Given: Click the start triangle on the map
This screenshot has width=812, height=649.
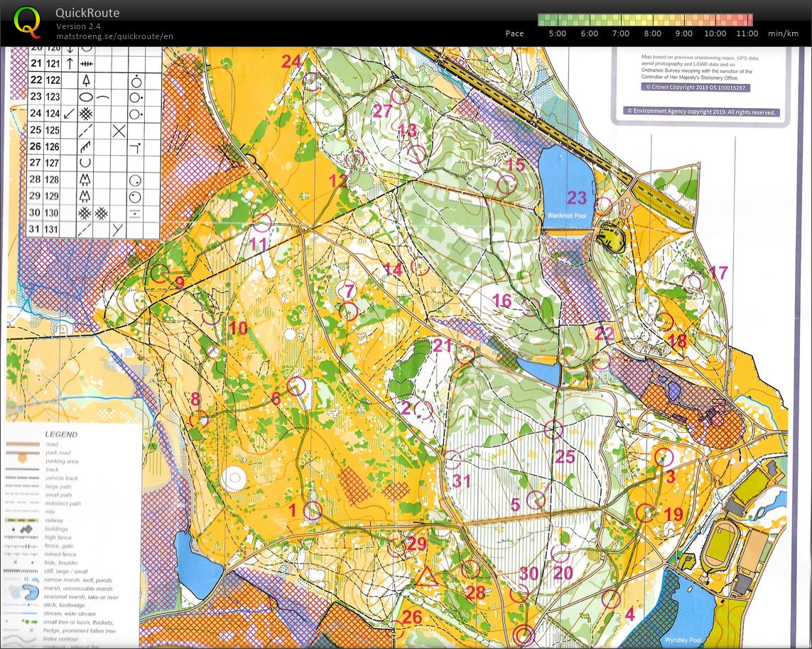Looking at the screenshot, I should pos(426,577).
